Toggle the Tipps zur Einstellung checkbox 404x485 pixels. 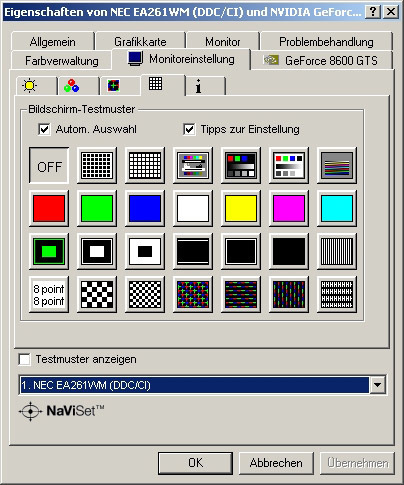[x=189, y=129]
